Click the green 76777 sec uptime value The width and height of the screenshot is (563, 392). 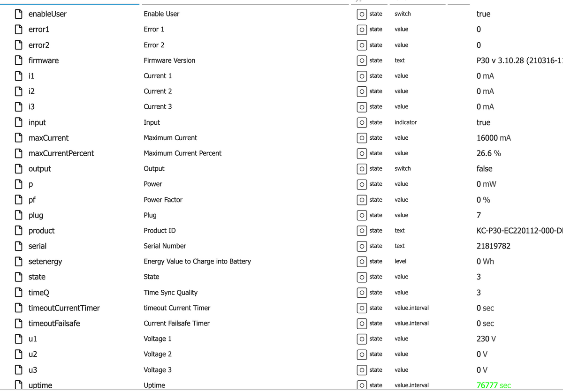pos(494,385)
